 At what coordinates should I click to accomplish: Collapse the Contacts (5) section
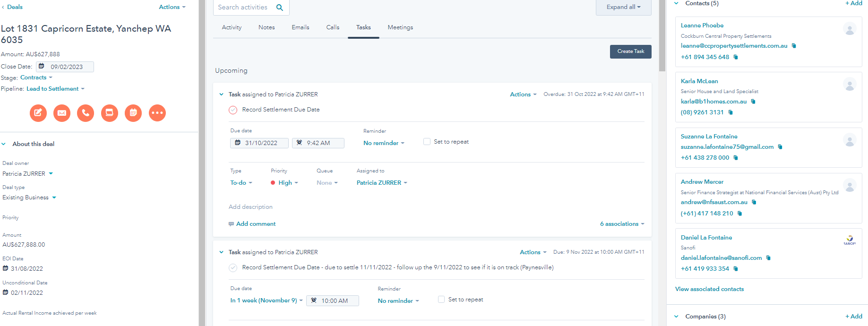pyautogui.click(x=676, y=3)
